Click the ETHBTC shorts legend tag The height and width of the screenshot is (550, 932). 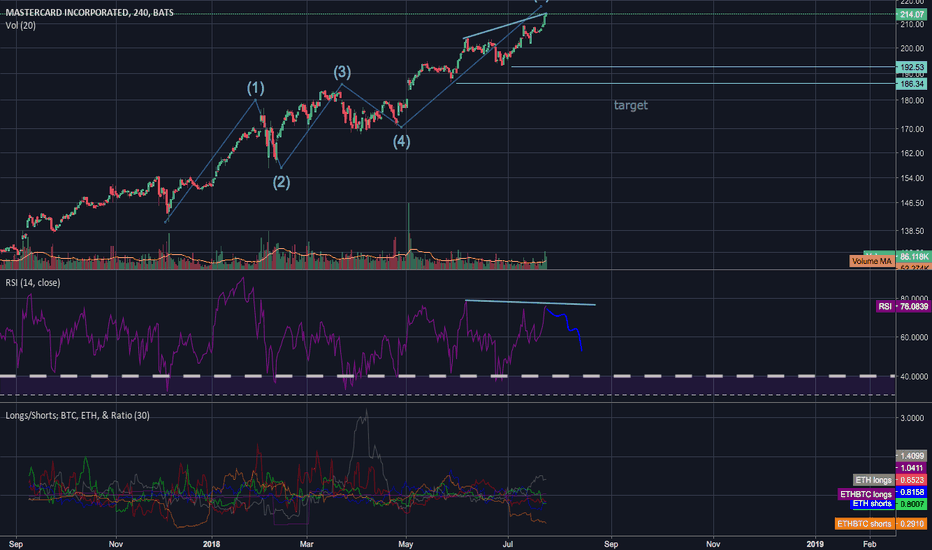[864, 524]
